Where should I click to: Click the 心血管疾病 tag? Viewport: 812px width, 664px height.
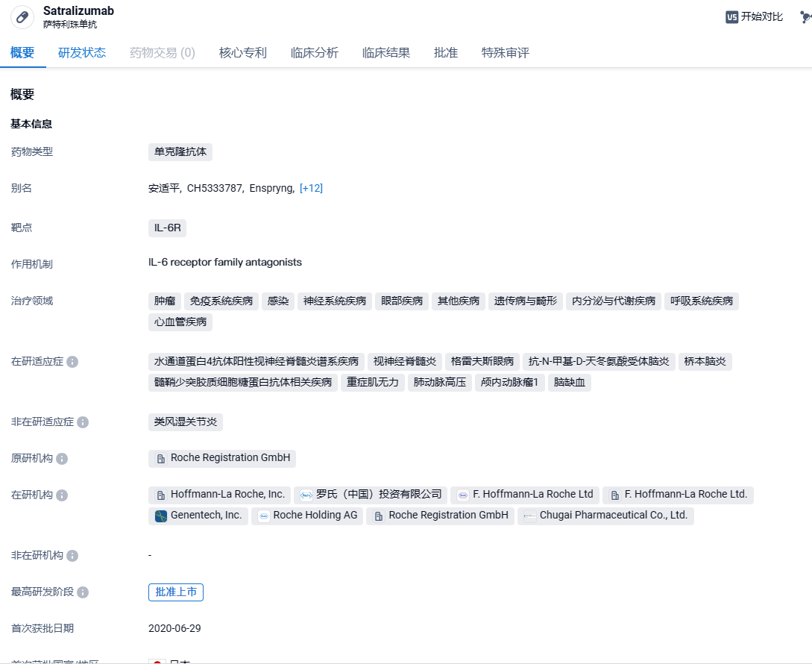[x=180, y=322]
